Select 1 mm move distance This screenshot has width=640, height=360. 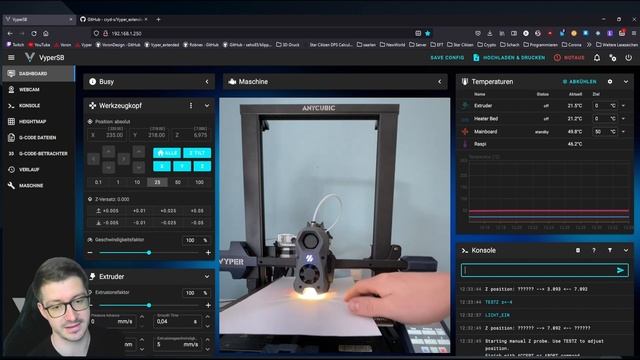click(118, 182)
